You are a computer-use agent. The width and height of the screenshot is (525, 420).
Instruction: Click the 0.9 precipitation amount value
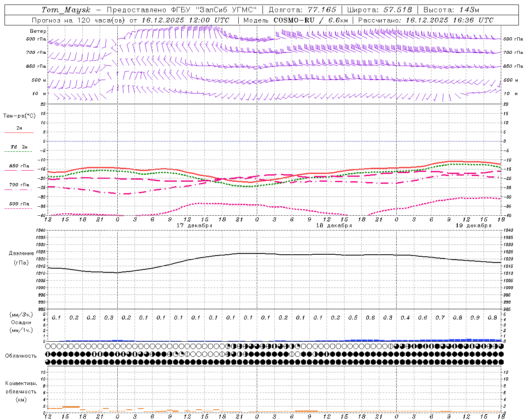(475, 318)
